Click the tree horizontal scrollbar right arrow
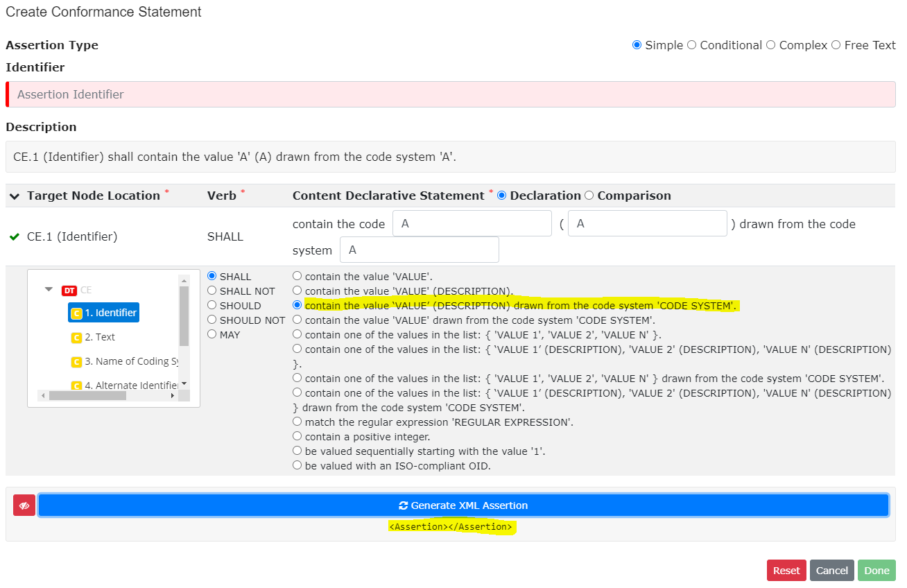Screen dimensions: 907x588 173,396
